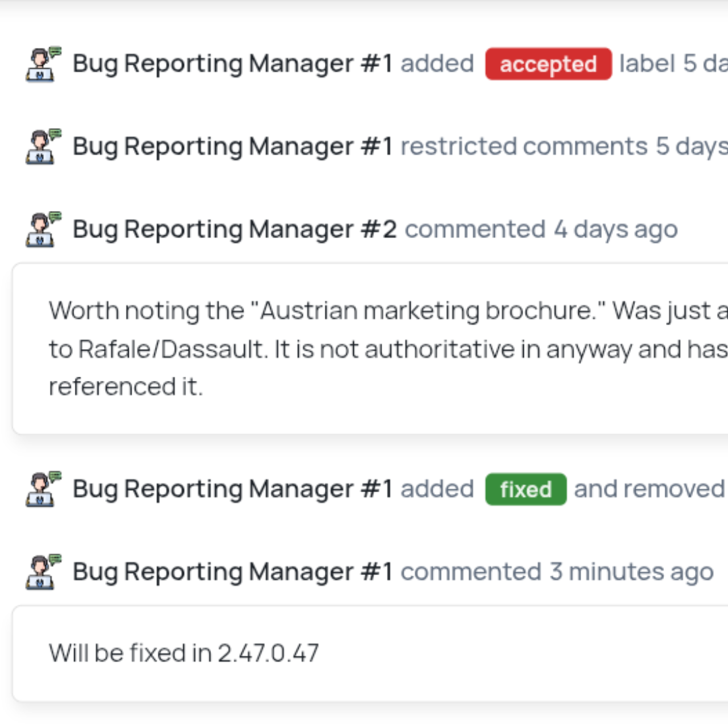The width and height of the screenshot is (728, 728).
Task: Open Bug Reporting Manager #1 name above latest comment
Action: (232, 572)
